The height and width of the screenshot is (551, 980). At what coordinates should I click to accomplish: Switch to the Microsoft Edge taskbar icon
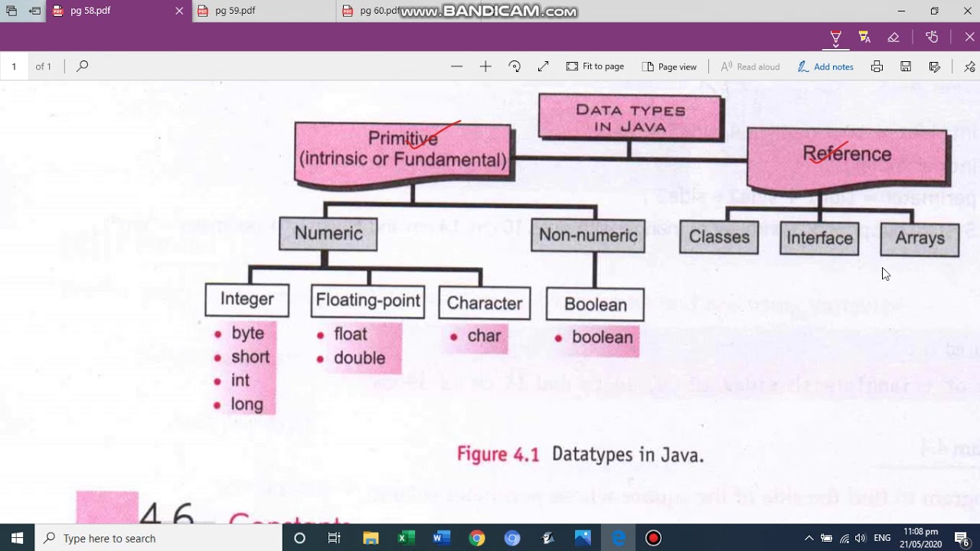619,538
